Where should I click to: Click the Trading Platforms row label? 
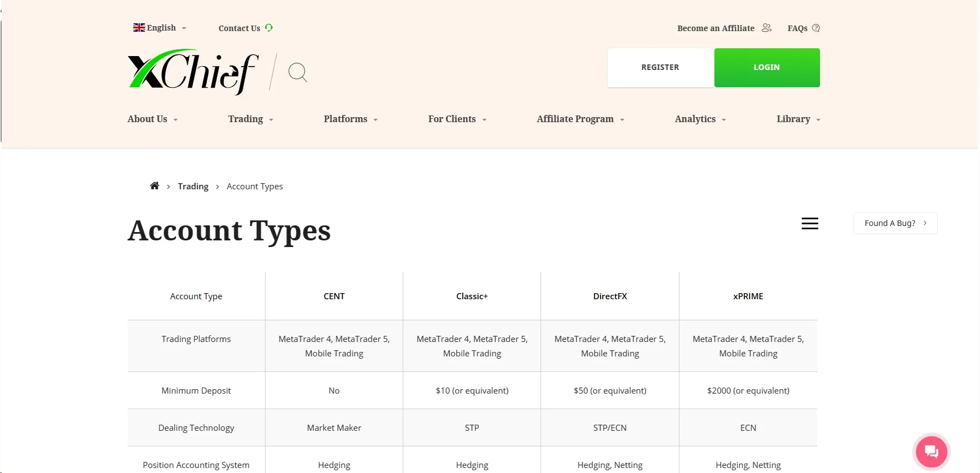pos(196,339)
